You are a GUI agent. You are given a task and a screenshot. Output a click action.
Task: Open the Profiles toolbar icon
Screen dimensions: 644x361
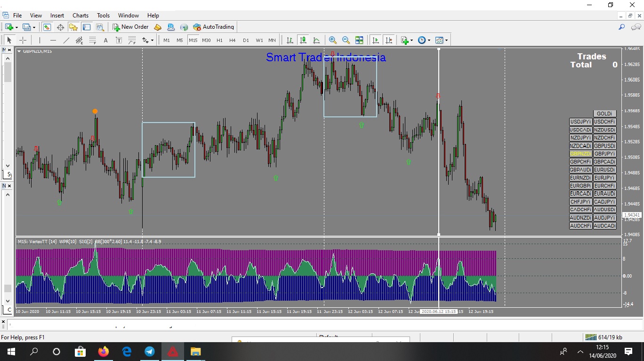[27, 27]
